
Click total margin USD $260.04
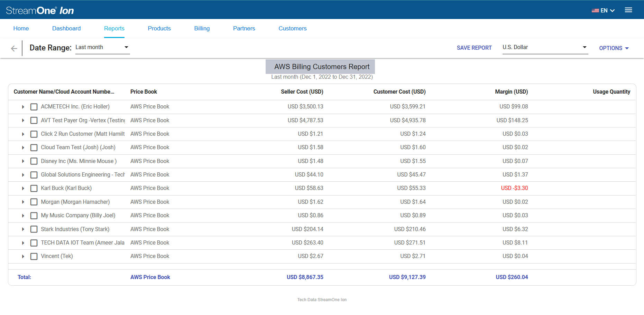click(x=512, y=277)
